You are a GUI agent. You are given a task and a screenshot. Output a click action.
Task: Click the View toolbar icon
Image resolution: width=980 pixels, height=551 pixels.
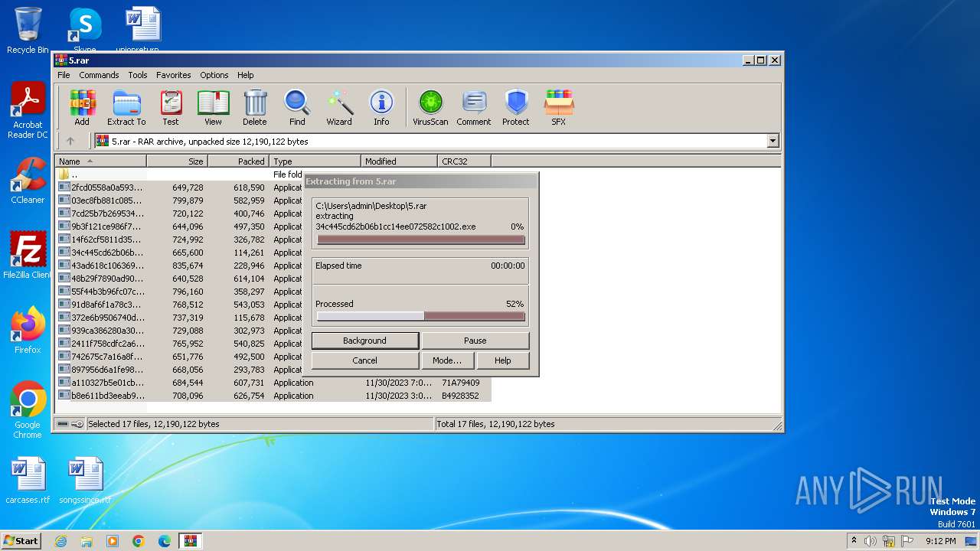click(213, 107)
